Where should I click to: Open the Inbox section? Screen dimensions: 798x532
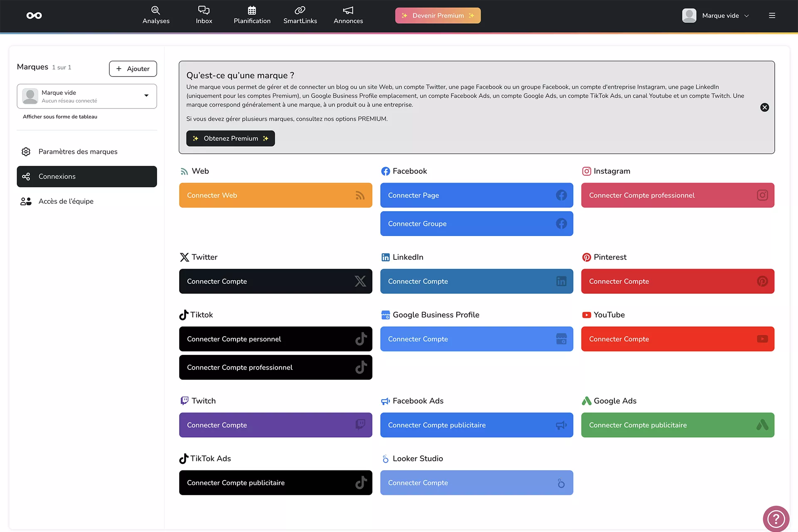coord(204,15)
